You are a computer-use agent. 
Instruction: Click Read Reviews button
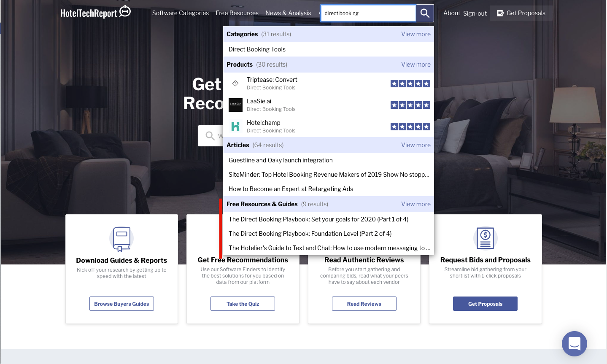[x=364, y=304]
